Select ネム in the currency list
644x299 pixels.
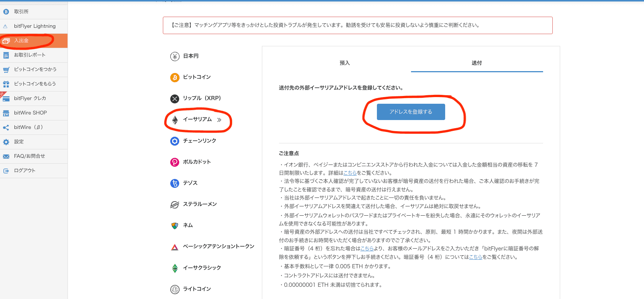(x=188, y=226)
